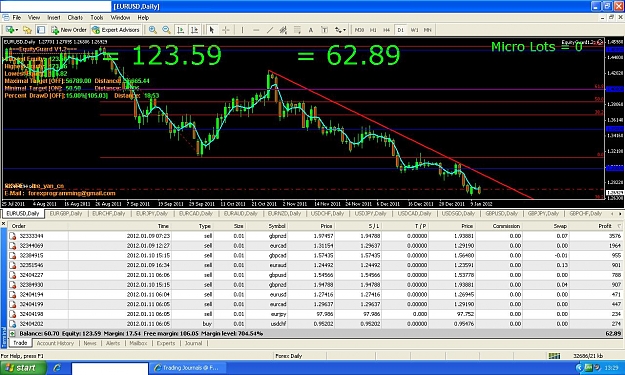This screenshot has height=375, width=625.
Task: Switch to USDCHF,Daily chart tab
Action: [327, 214]
